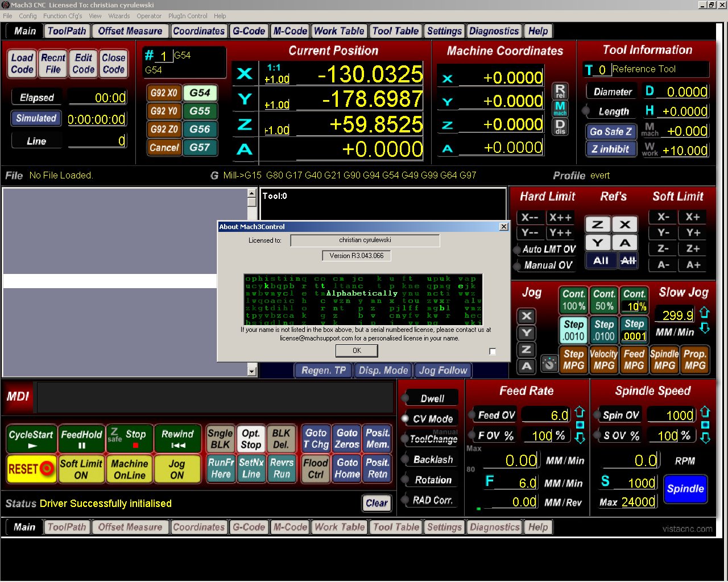Image resolution: width=728 pixels, height=582 pixels.
Task: Click the RESET emergency button
Action: click(31, 469)
